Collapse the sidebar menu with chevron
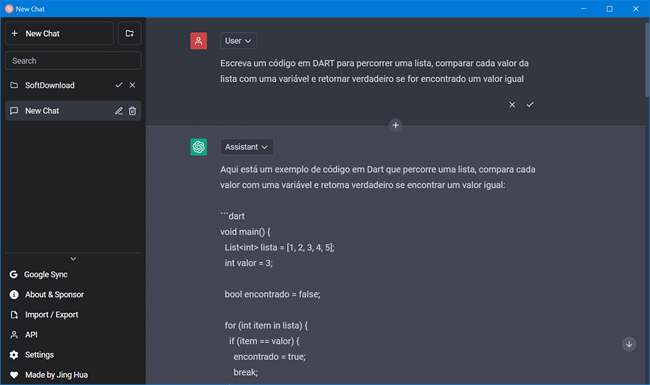The width and height of the screenshot is (650, 385). point(73,259)
